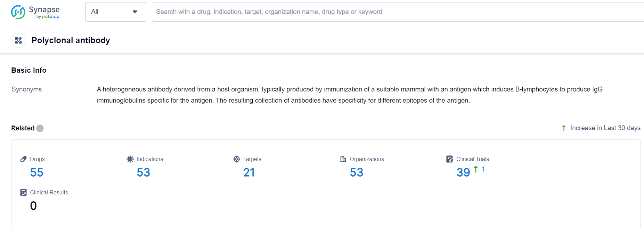Click the Related info tooltip icon
The height and width of the screenshot is (233, 644).
point(40,128)
